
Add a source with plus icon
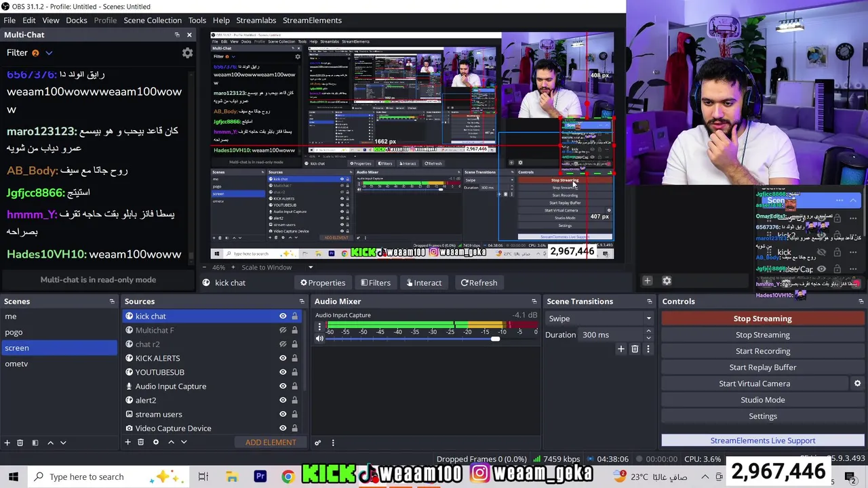[127, 442]
